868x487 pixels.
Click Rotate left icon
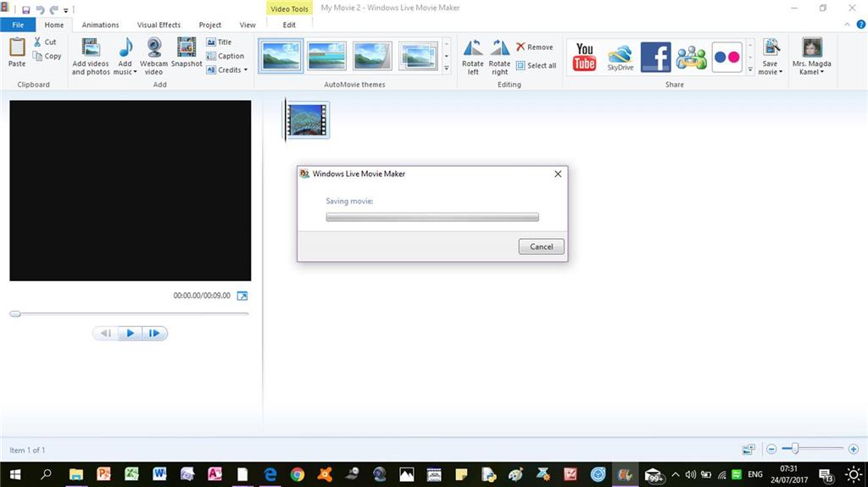point(473,48)
